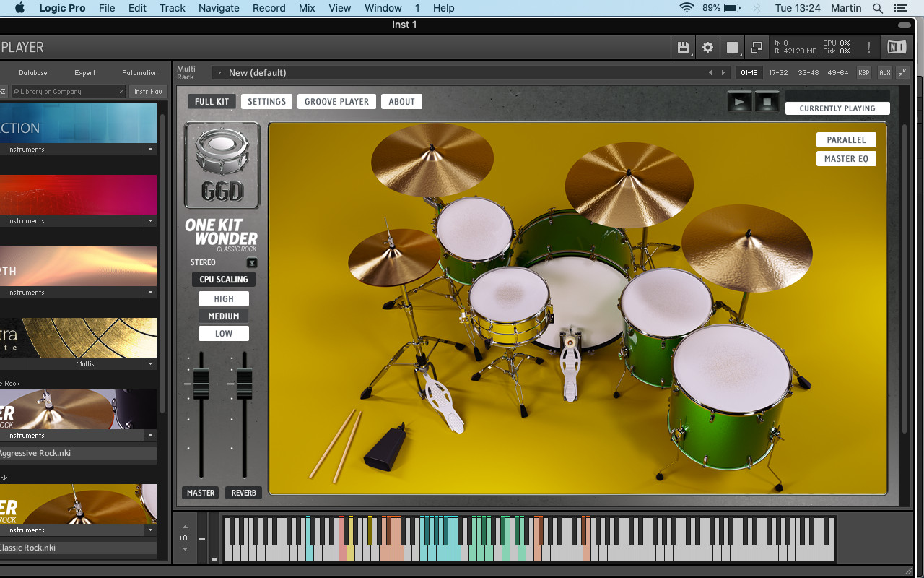Click the ABOUT button
924x578 pixels.
[401, 101]
